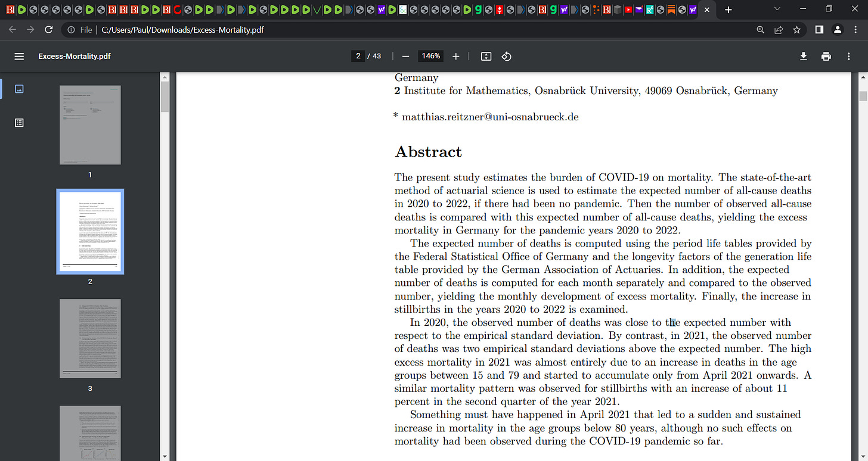Switch to the green V icon tab

(x=317, y=10)
